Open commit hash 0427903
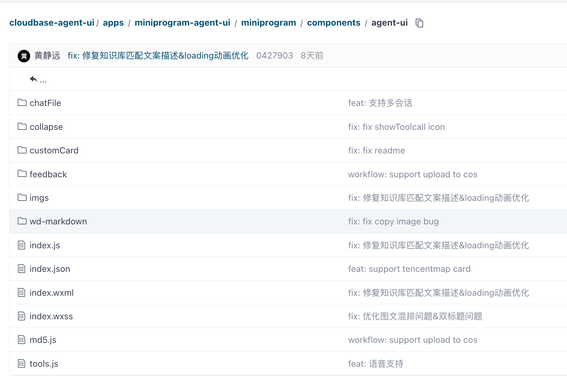 (274, 56)
